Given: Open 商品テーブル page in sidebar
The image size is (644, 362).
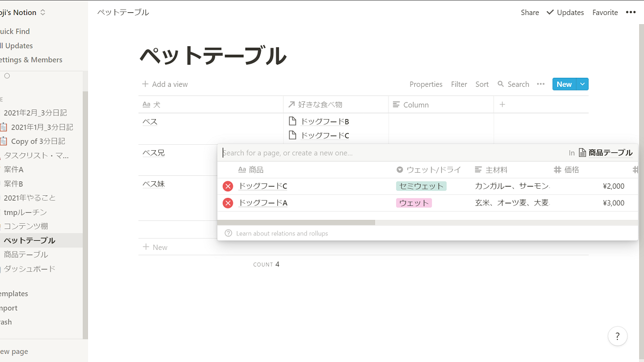Looking at the screenshot, I should point(26,255).
